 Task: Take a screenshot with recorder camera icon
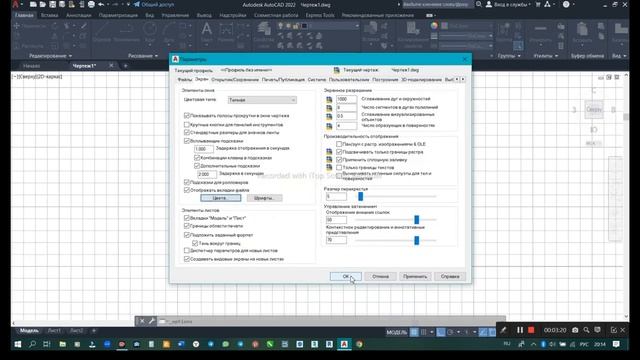[575, 330]
